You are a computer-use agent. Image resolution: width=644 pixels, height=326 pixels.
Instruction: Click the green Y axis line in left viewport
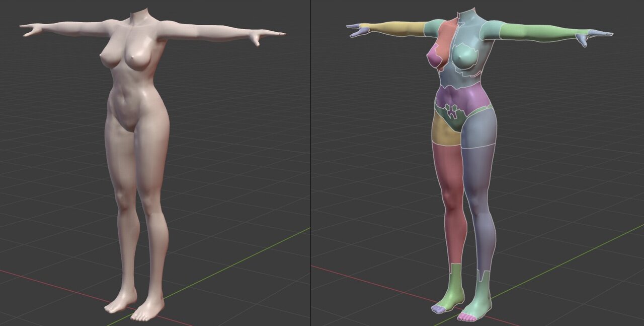point(226,267)
